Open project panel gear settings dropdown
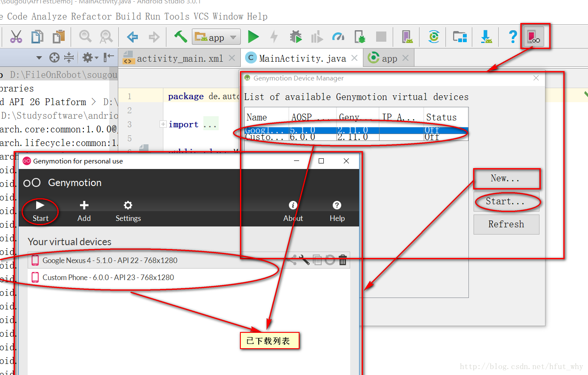This screenshot has width=588, height=375. pos(90,57)
